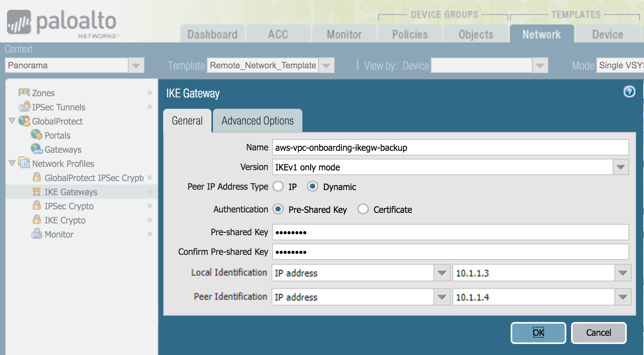Click the GlobalProtect Gateways icon
This screenshot has width=644, height=355.
click(37, 149)
